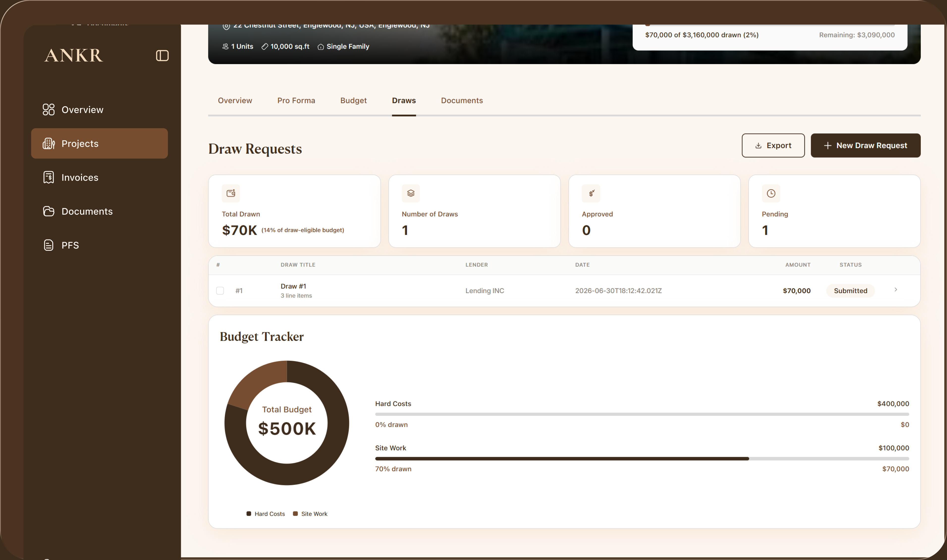Click the Hard Costs progress bar
The width and height of the screenshot is (947, 560).
click(x=642, y=414)
